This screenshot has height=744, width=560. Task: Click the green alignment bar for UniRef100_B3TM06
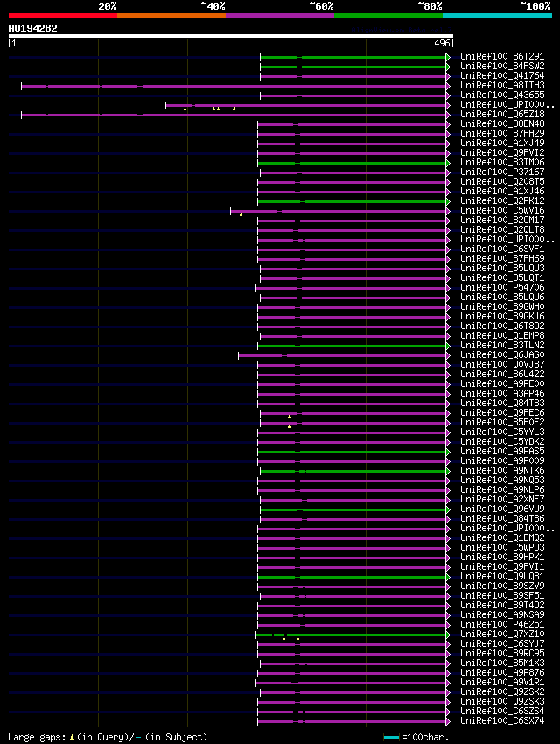click(x=352, y=163)
